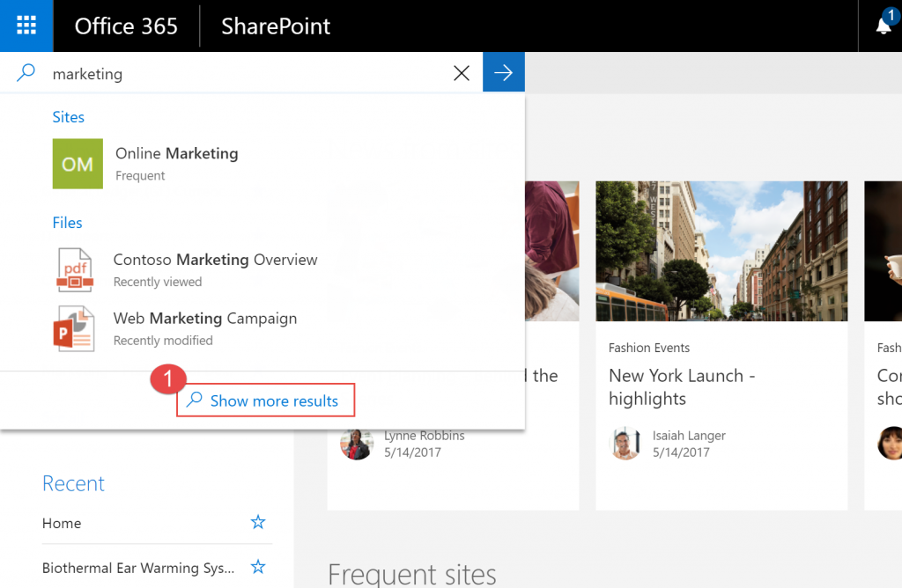Click the Lynne Robbins author name
The image size is (902, 588).
[424, 436]
